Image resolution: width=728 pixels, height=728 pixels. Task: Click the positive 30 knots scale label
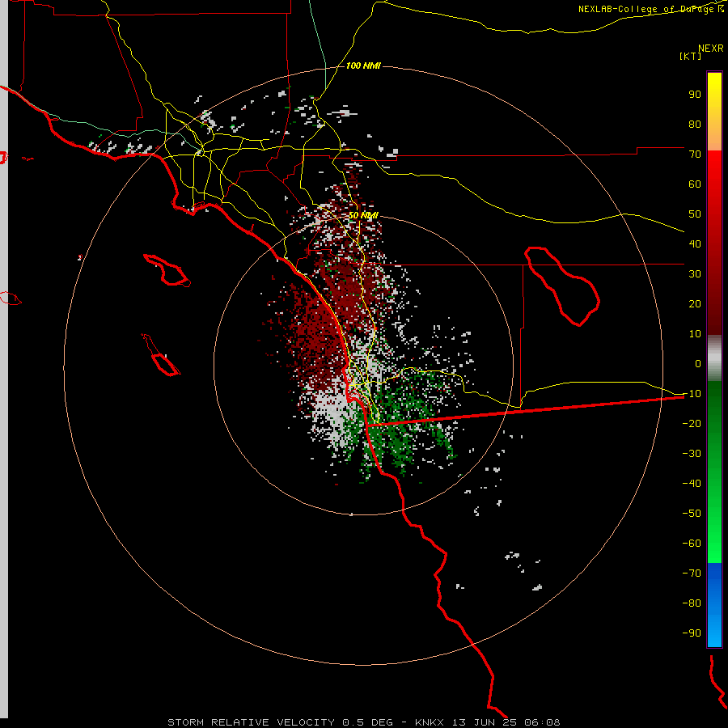[695, 274]
